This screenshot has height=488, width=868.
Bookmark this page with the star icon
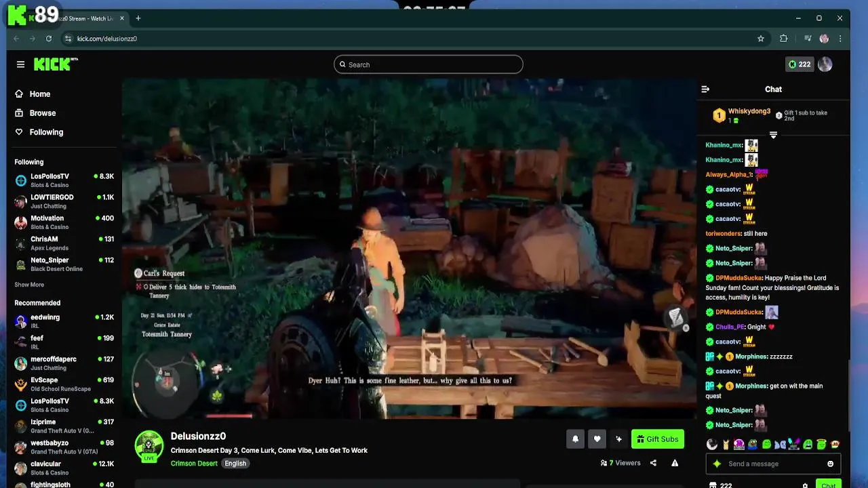click(x=761, y=39)
